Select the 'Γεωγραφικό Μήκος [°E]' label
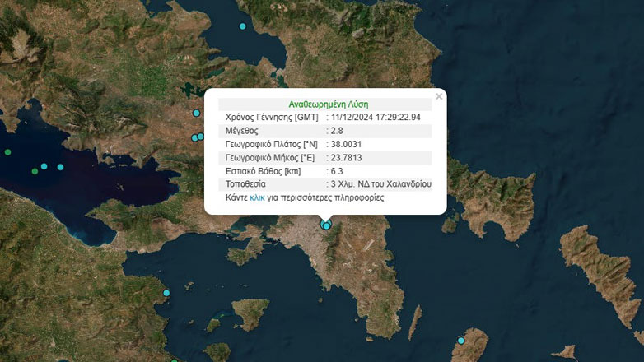This screenshot has height=362, width=644. [270, 158]
